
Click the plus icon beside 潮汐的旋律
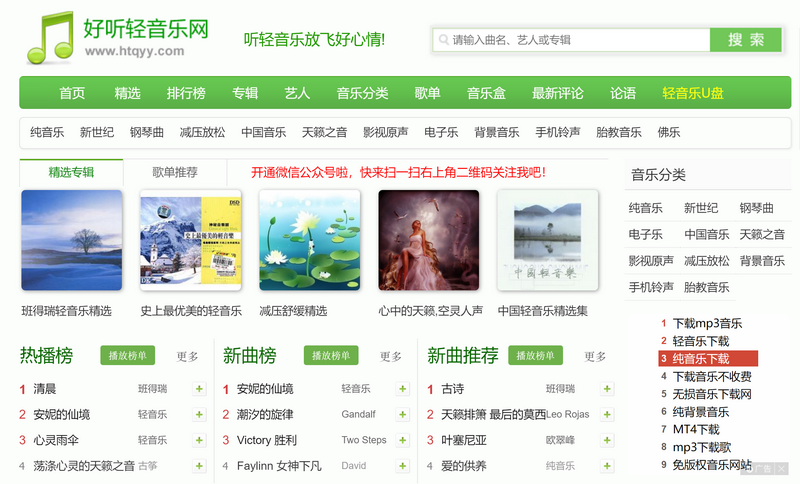[x=403, y=414]
